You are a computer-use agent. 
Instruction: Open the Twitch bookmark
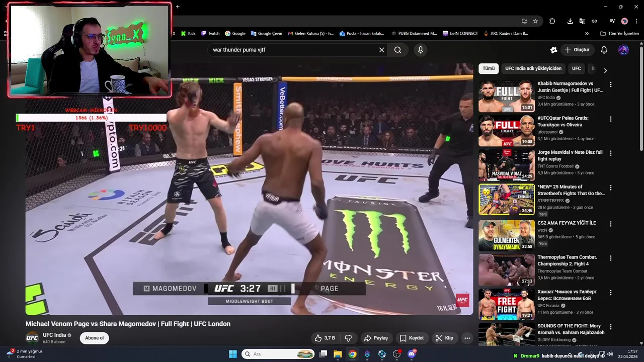point(210,33)
